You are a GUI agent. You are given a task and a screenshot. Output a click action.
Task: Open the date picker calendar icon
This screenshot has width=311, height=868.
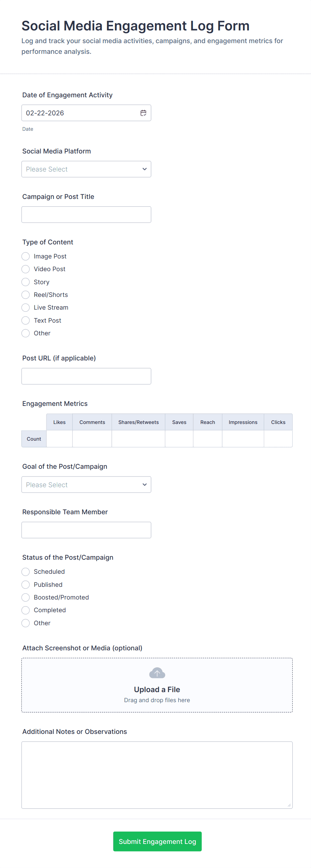pos(143,113)
